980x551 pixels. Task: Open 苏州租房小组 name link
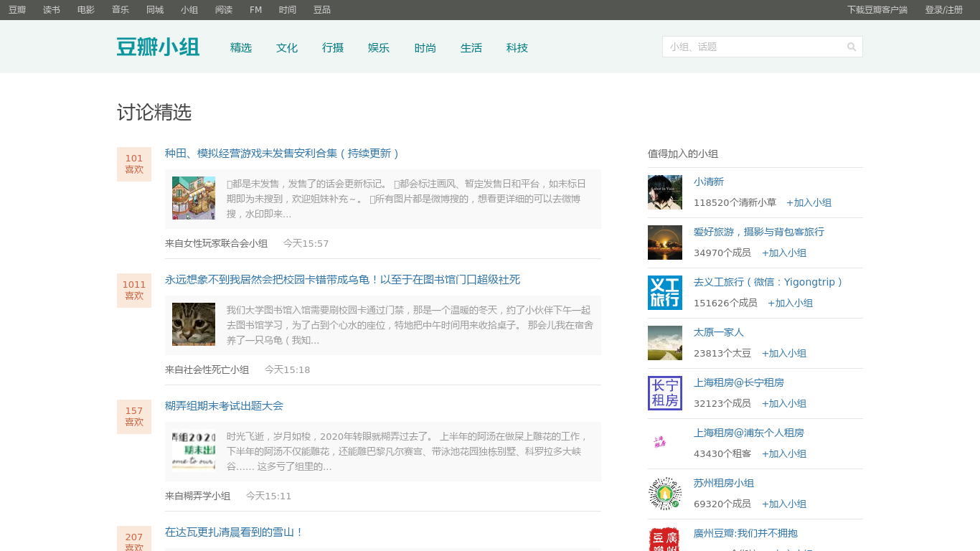pyautogui.click(x=724, y=484)
